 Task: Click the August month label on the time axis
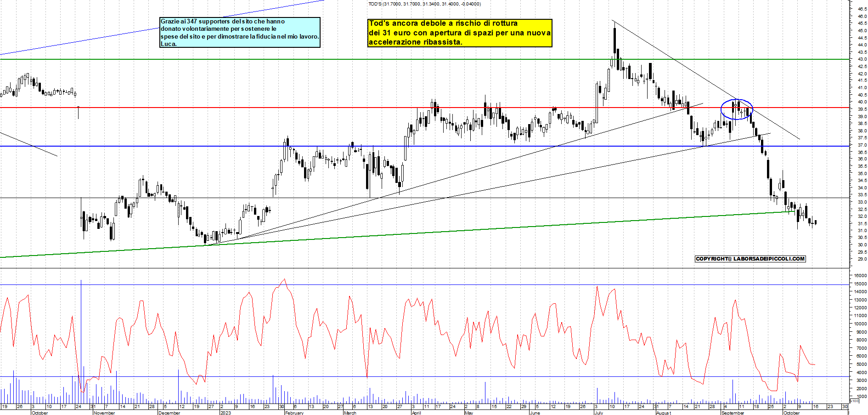663,413
